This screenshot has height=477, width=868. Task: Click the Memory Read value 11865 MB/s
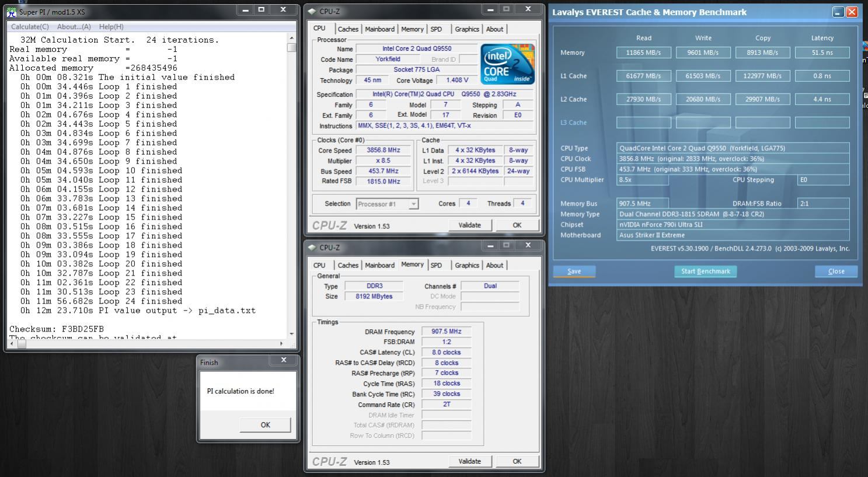coord(644,53)
